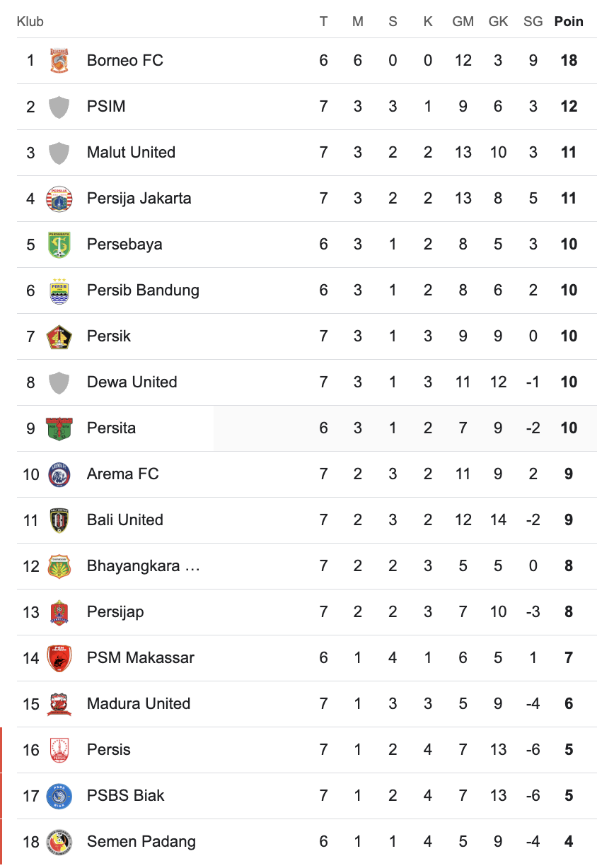This screenshot has height=868, width=597.
Task: Click the Persib Bandung crest
Action: click(59, 291)
